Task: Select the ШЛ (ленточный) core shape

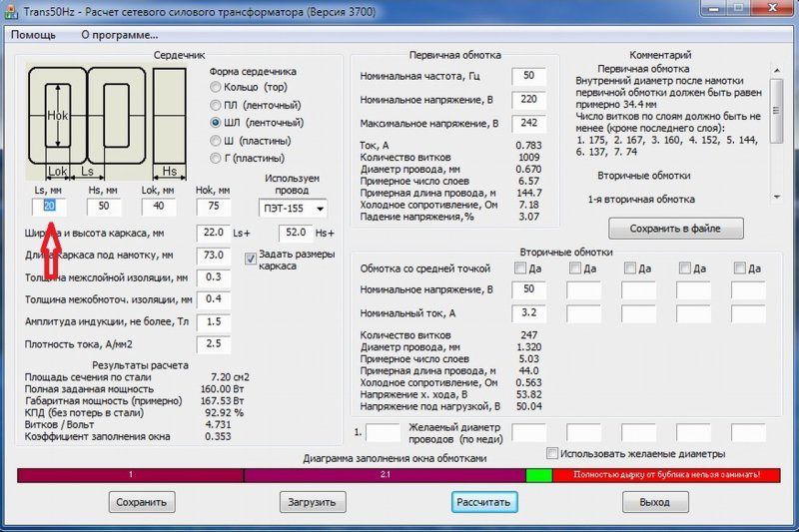Action: point(216,123)
